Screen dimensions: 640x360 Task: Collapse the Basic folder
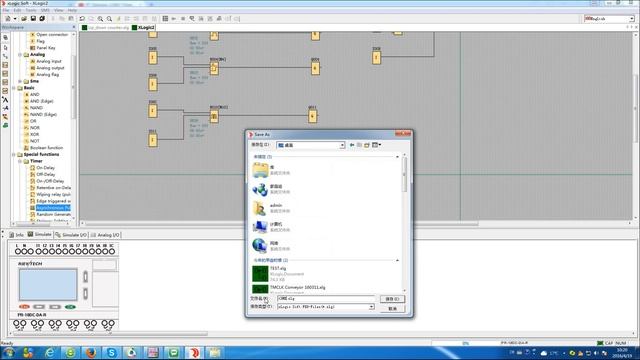point(13,88)
